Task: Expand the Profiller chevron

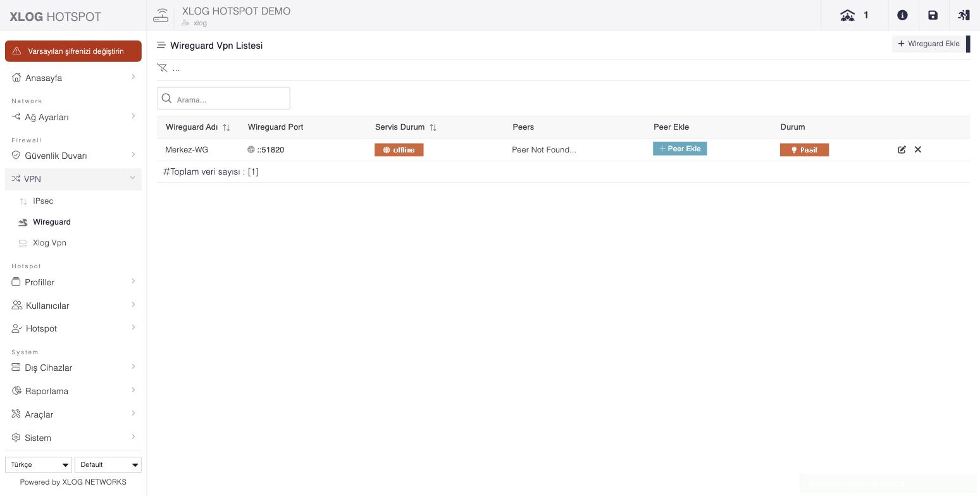Action: point(133,281)
